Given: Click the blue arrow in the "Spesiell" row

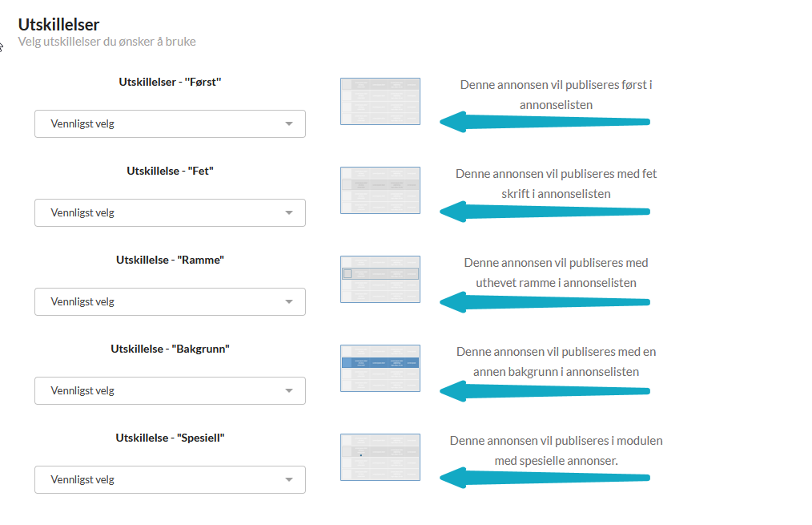Looking at the screenshot, I should coord(545,479).
